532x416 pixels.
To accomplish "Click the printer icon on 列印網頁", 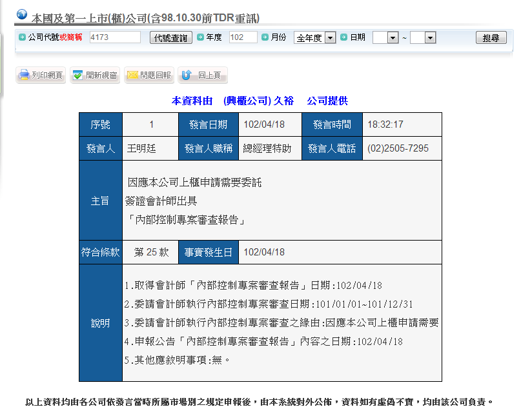I will (x=24, y=75).
